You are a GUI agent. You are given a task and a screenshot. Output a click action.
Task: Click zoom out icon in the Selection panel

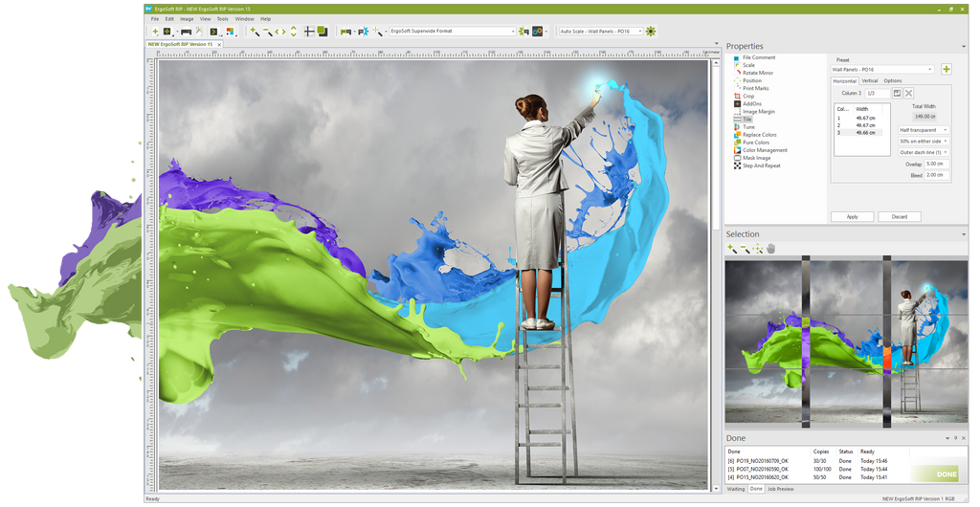pyautogui.click(x=745, y=249)
